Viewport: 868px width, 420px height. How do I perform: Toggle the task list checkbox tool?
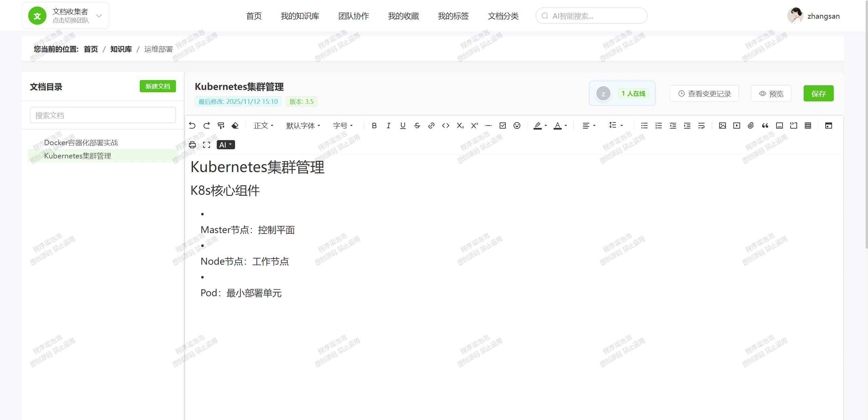[503, 126]
